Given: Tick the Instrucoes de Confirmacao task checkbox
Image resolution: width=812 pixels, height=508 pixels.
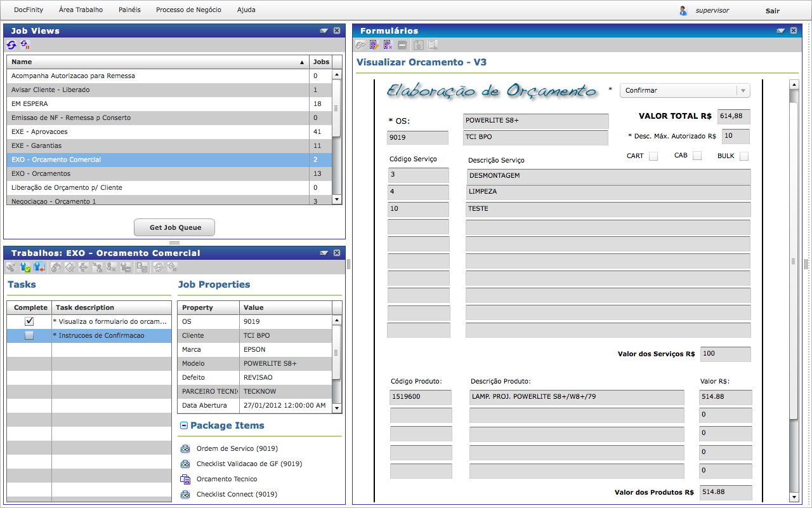Looking at the screenshot, I should click(29, 335).
